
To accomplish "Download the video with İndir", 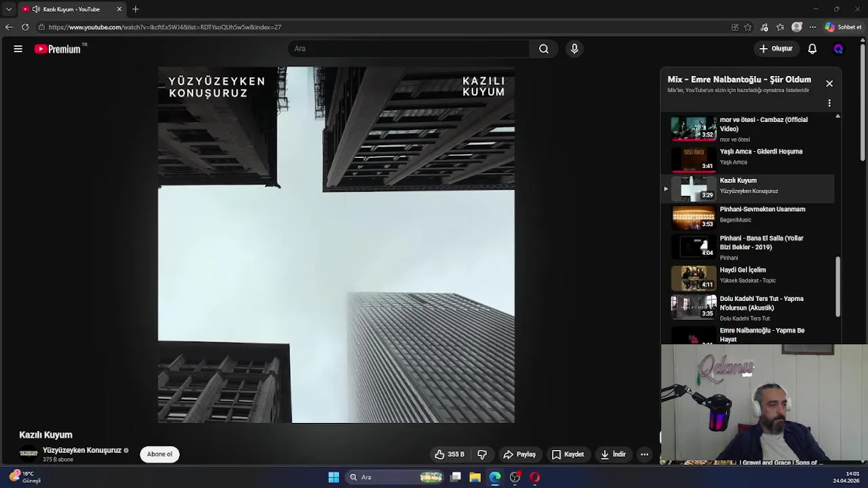I will [613, 454].
